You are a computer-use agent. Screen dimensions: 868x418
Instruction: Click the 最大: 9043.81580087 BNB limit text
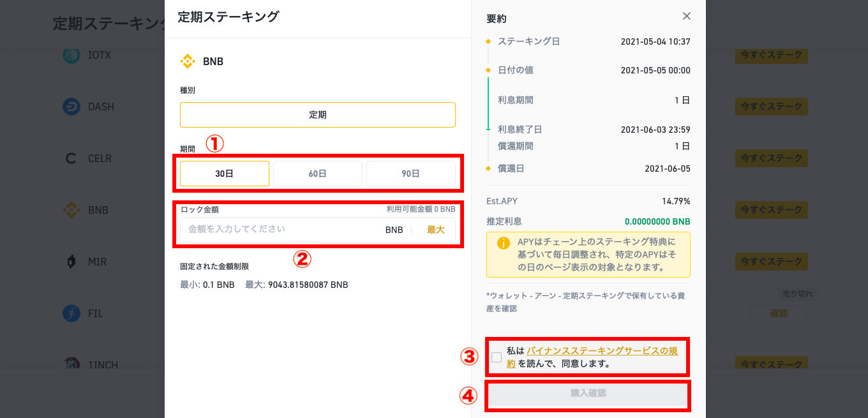[x=297, y=285]
